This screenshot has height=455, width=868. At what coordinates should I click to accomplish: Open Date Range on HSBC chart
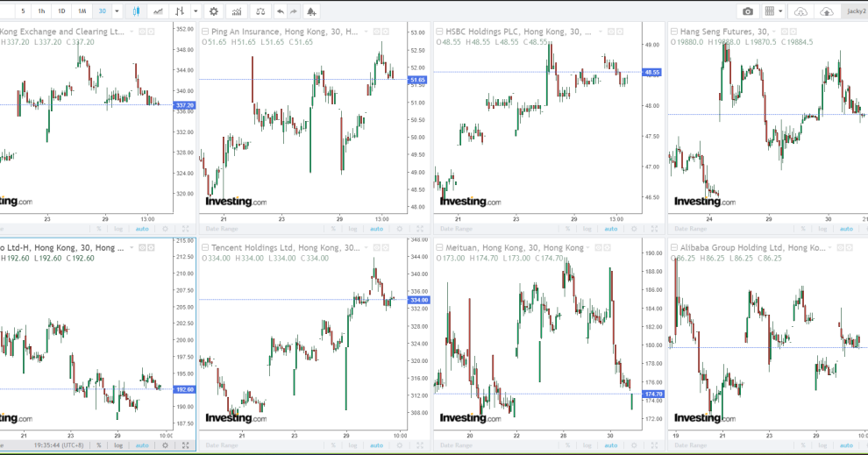click(456, 229)
